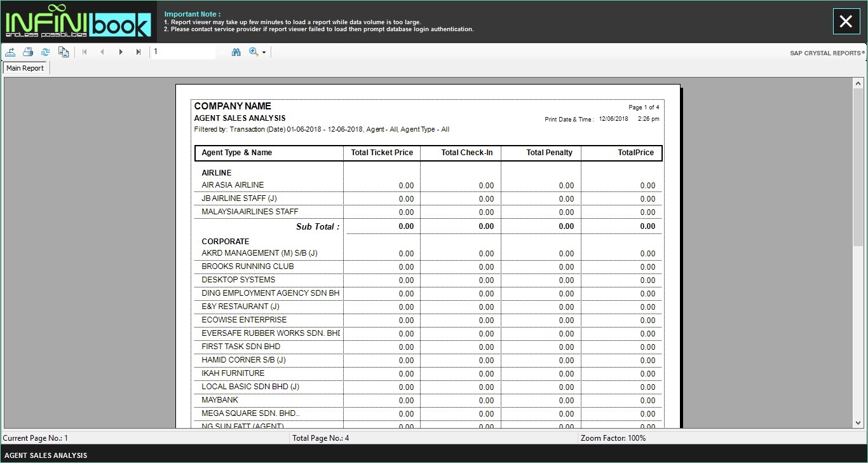Viewport: 868px width, 463px height.
Task: Select HAMID CORNER S/B (J) row
Action: point(428,360)
